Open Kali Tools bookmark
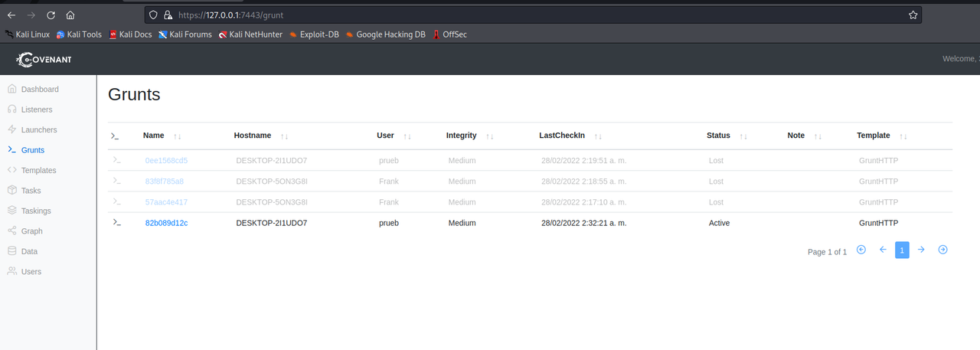Image resolution: width=980 pixels, height=350 pixels. tap(79, 34)
